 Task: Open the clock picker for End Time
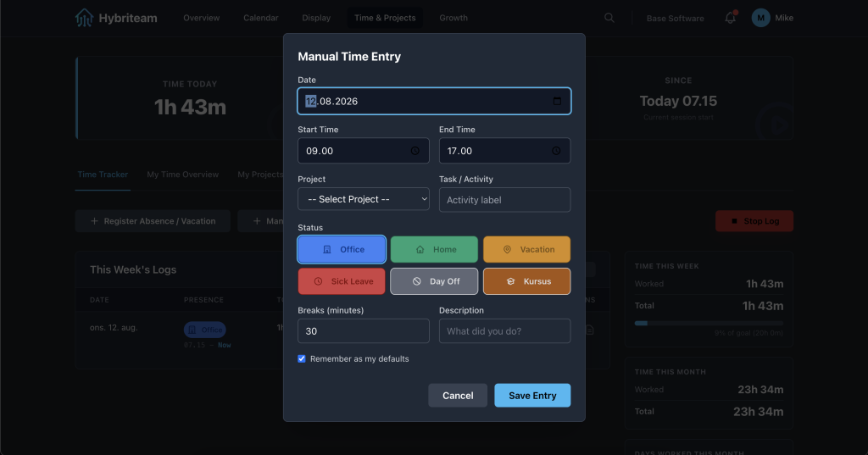pyautogui.click(x=556, y=151)
